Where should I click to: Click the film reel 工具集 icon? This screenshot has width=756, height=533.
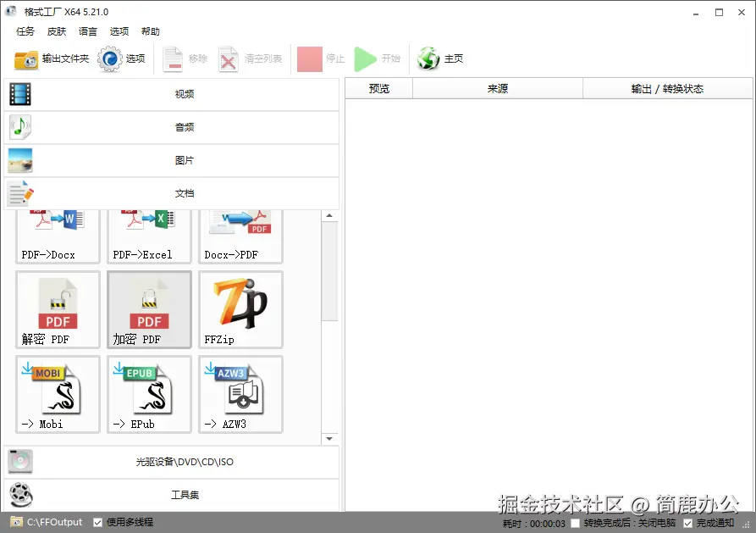pos(20,495)
